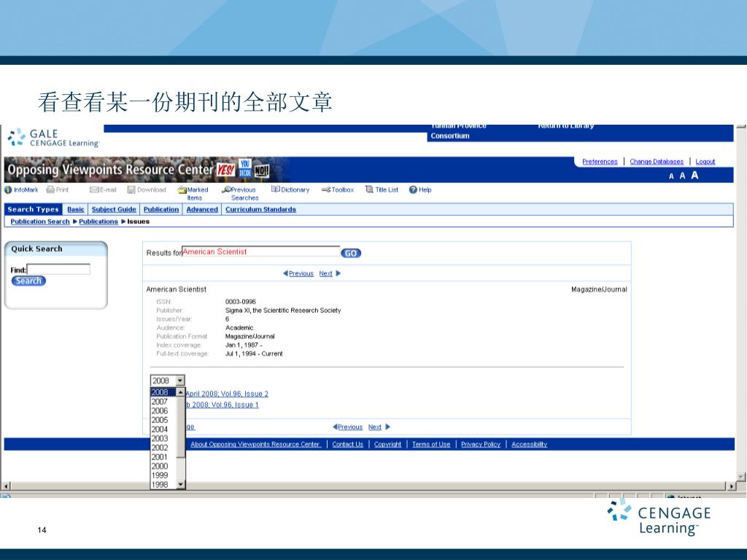This screenshot has height=560, width=747.
Task: Click the Download toolbar icon
Action: point(131,190)
